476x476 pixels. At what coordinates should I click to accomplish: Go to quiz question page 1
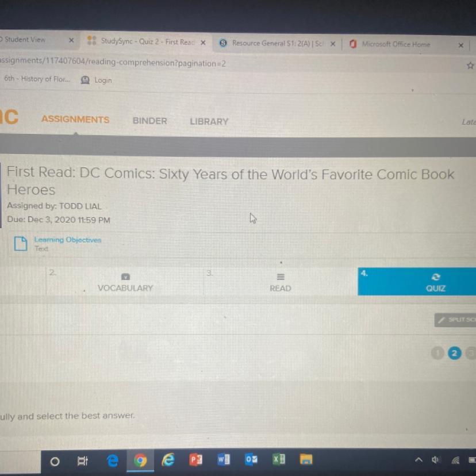pos(437,353)
